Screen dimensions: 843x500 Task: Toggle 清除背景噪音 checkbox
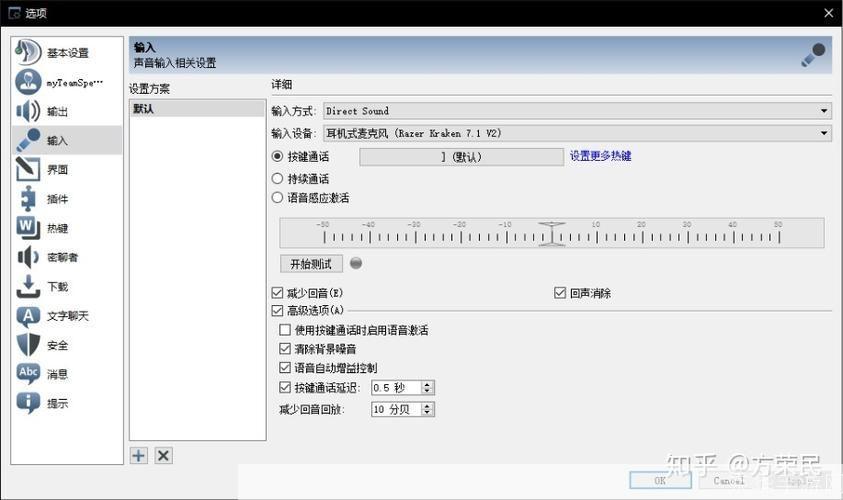(285, 349)
